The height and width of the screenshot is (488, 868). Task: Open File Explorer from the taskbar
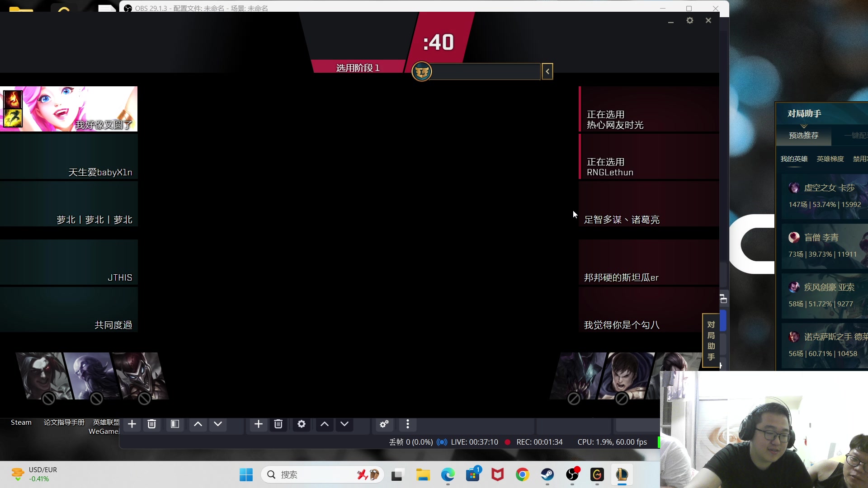[x=423, y=475]
